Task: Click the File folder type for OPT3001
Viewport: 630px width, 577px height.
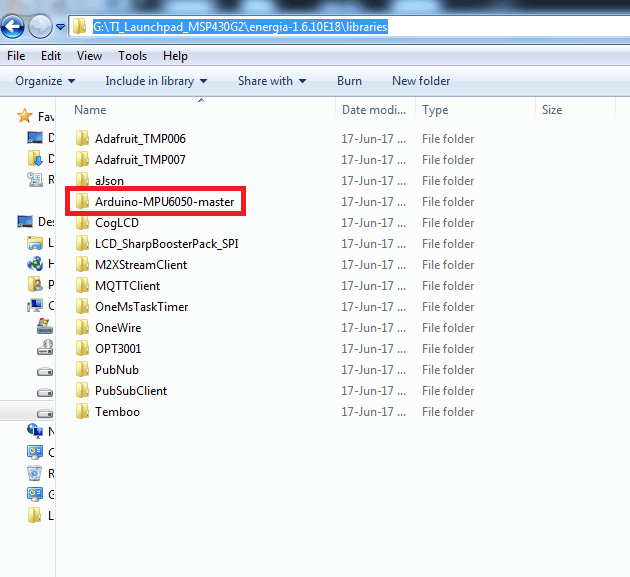Action: pyautogui.click(x=448, y=349)
